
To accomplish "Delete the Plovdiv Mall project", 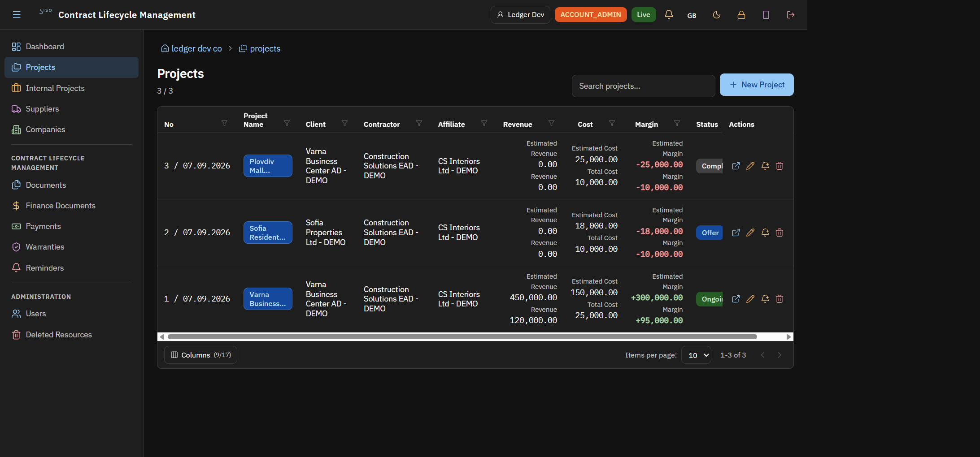I will coord(780,166).
